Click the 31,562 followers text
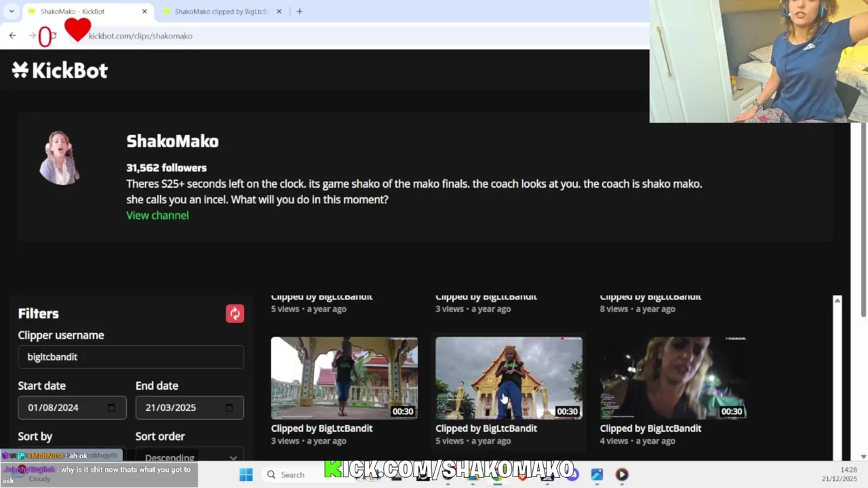This screenshot has width=868, height=488. 166,167
